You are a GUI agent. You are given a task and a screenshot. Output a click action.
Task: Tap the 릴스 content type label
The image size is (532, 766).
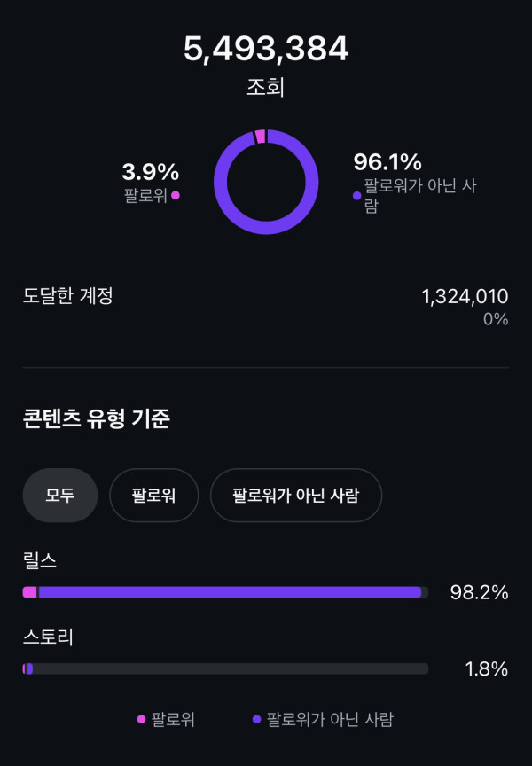[x=41, y=560]
